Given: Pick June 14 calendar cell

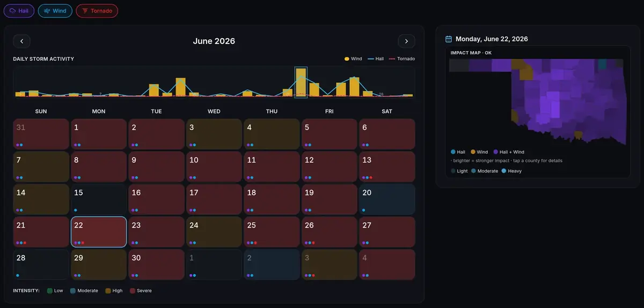Looking at the screenshot, I should tap(41, 199).
